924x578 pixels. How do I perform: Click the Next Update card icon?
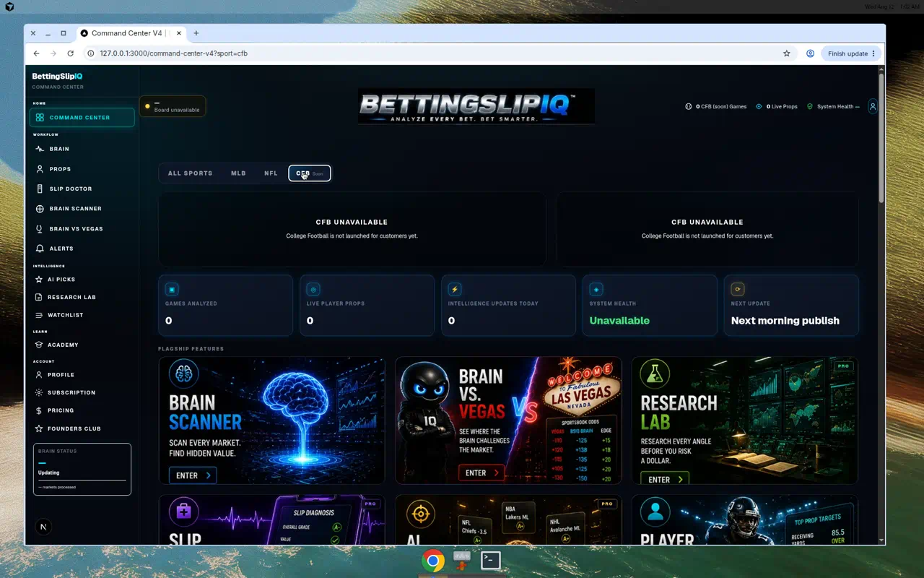[738, 290]
